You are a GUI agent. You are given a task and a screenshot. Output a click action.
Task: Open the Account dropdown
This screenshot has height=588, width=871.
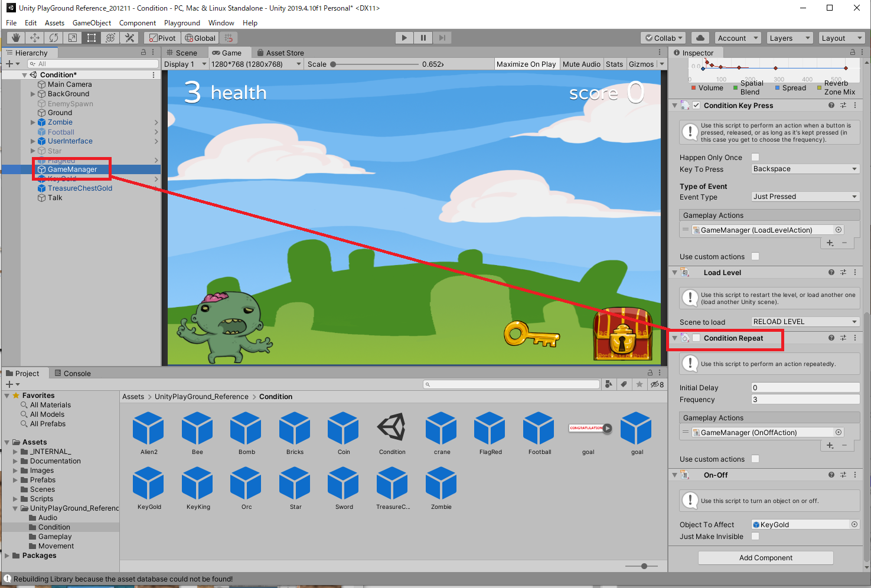tap(738, 38)
